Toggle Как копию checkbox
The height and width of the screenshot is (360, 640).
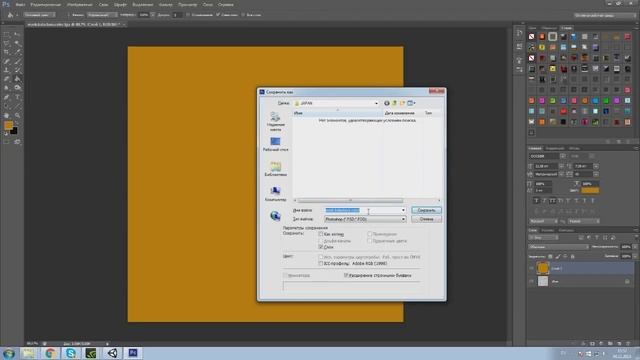(x=321, y=234)
